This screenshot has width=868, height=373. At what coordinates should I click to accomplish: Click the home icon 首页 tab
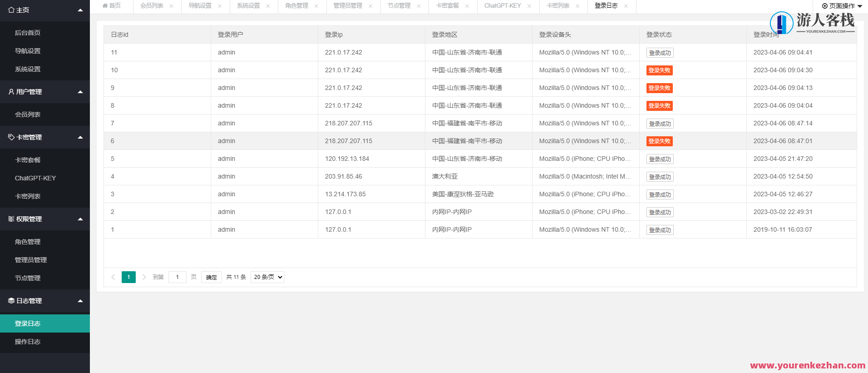112,6
